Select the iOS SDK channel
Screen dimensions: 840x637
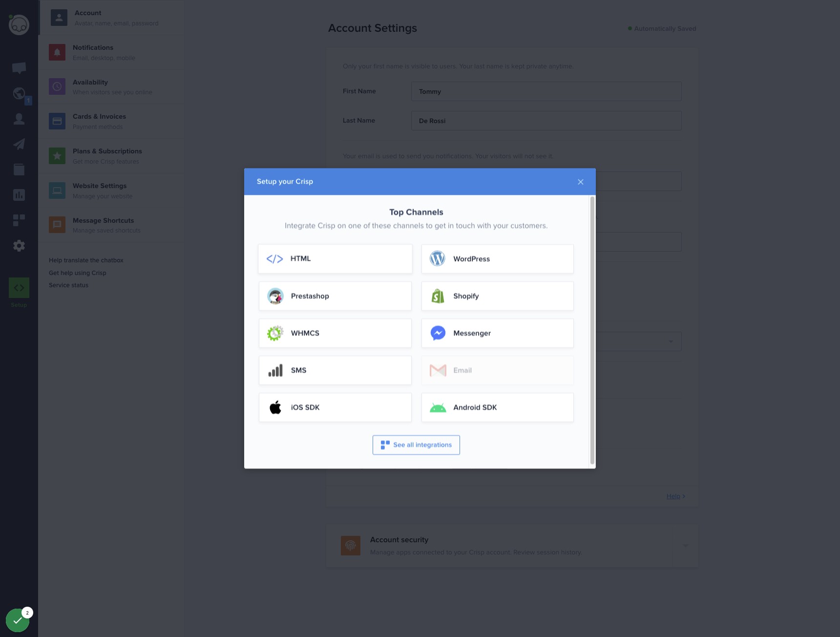pyautogui.click(x=335, y=407)
